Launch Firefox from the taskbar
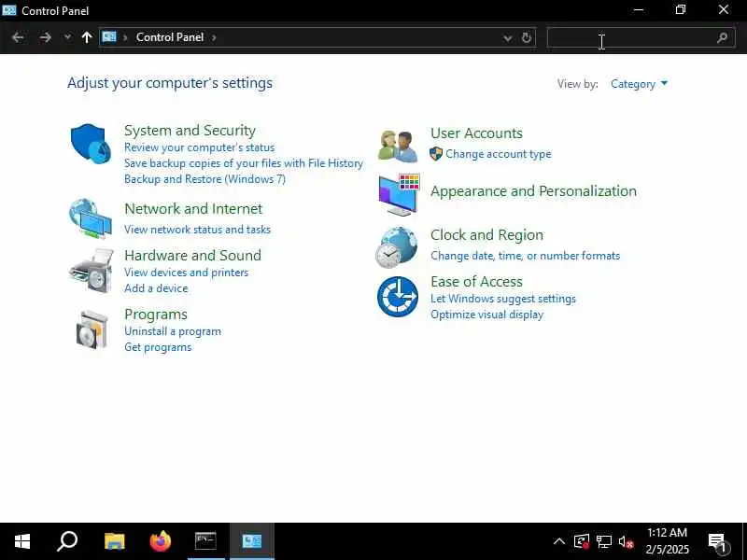 pyautogui.click(x=160, y=541)
